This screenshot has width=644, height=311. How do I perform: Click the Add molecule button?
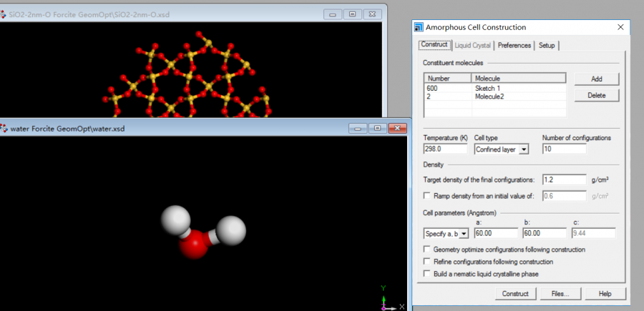(596, 79)
